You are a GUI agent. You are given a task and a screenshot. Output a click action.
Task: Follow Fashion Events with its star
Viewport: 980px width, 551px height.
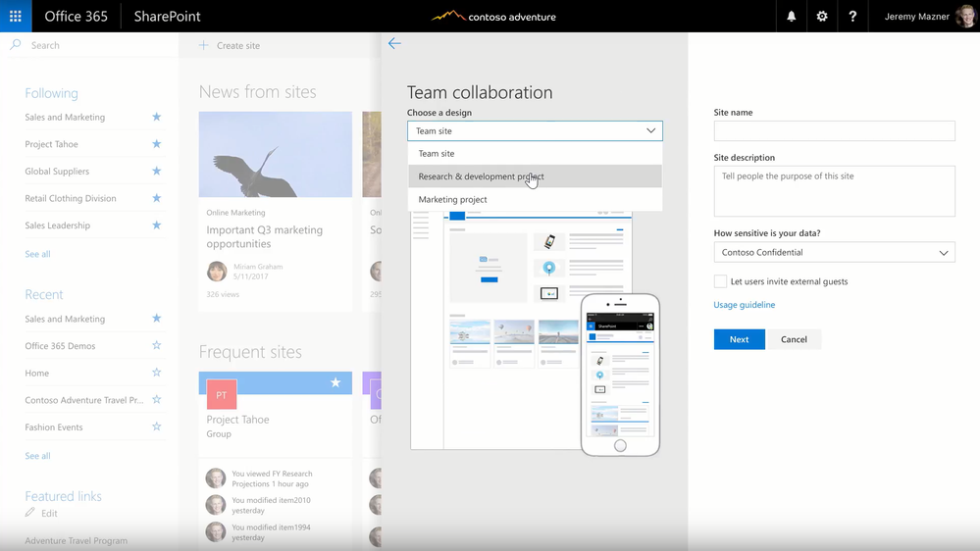pyautogui.click(x=157, y=426)
